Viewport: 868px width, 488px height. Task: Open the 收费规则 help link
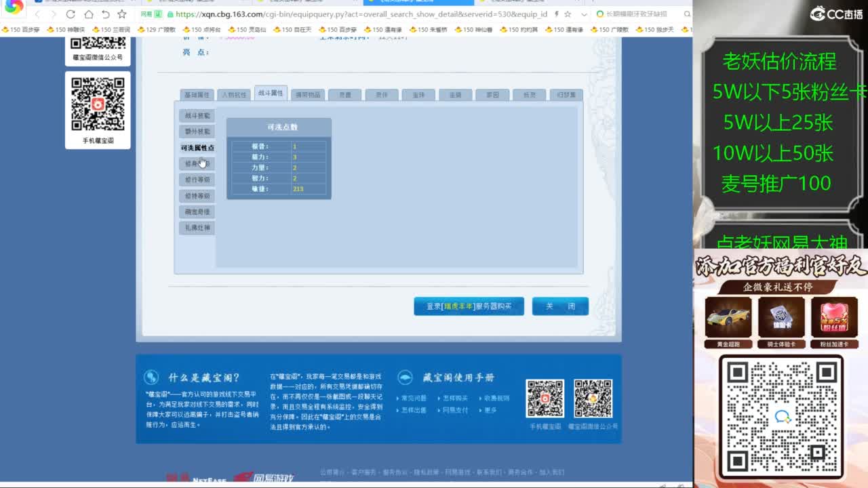point(496,399)
